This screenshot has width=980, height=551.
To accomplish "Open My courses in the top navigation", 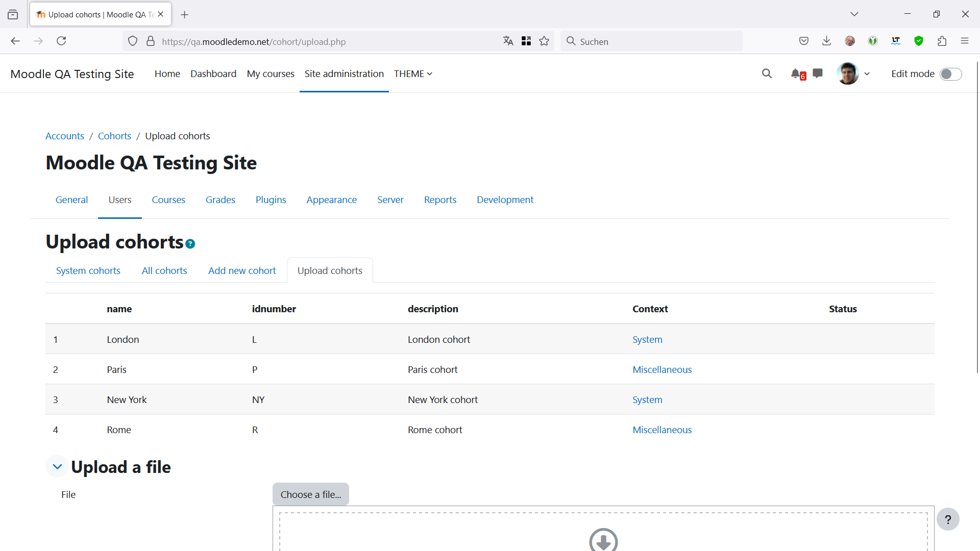I will coord(271,74).
